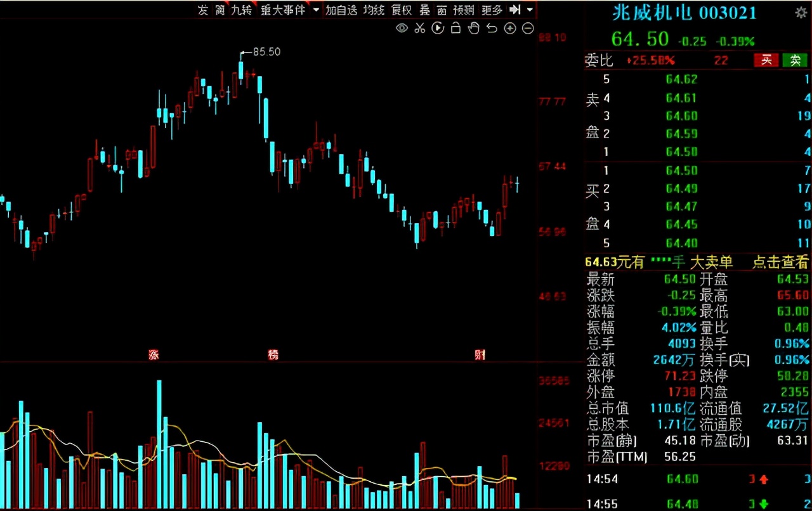
Task: Click the 榜 marker below the chart
Action: 273,354
